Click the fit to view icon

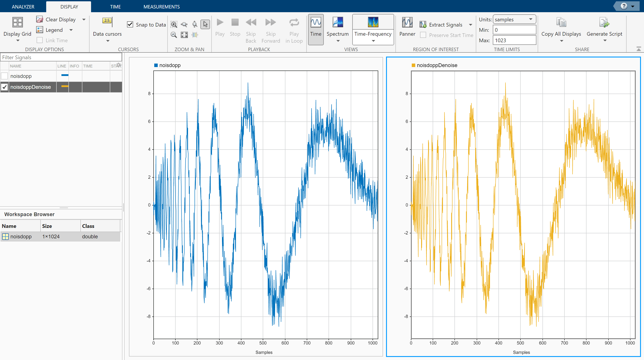184,35
